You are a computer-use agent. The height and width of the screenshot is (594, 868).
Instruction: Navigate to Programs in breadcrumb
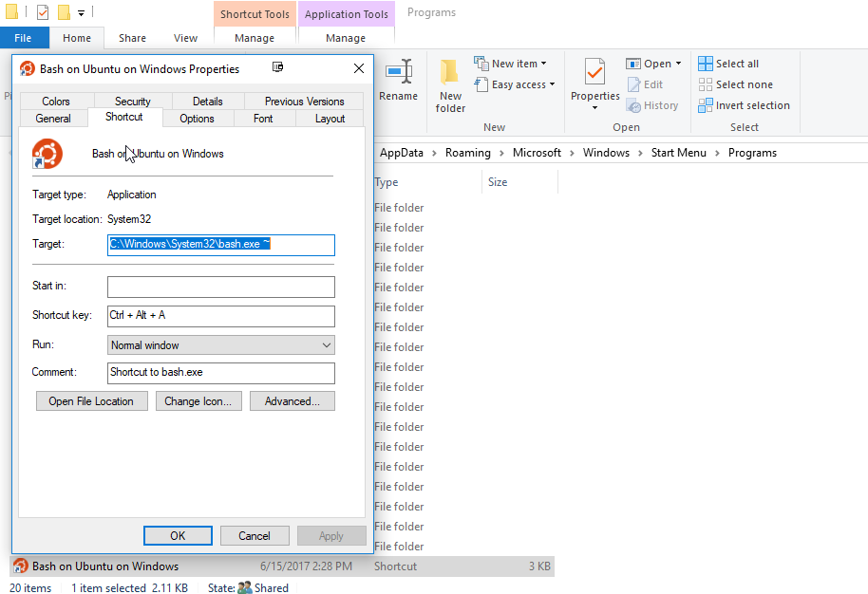tap(752, 153)
